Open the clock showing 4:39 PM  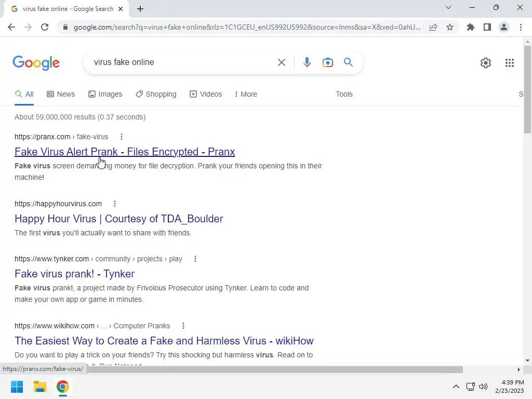[x=509, y=387]
